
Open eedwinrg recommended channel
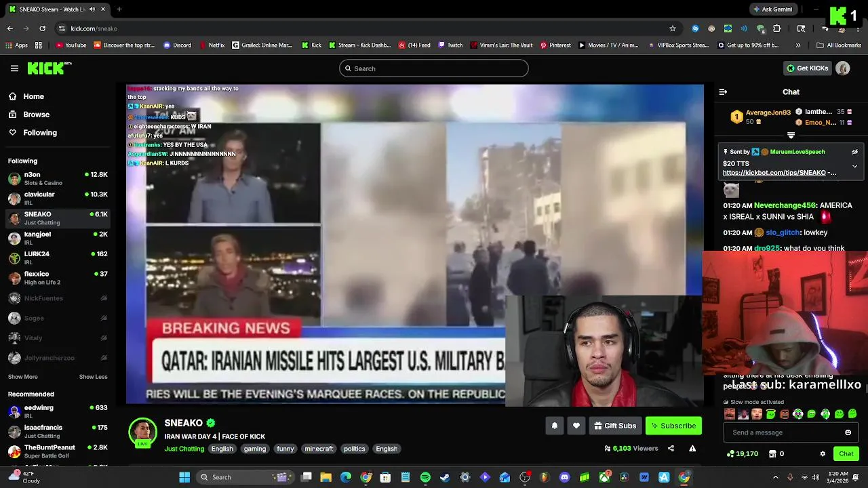pos(58,412)
